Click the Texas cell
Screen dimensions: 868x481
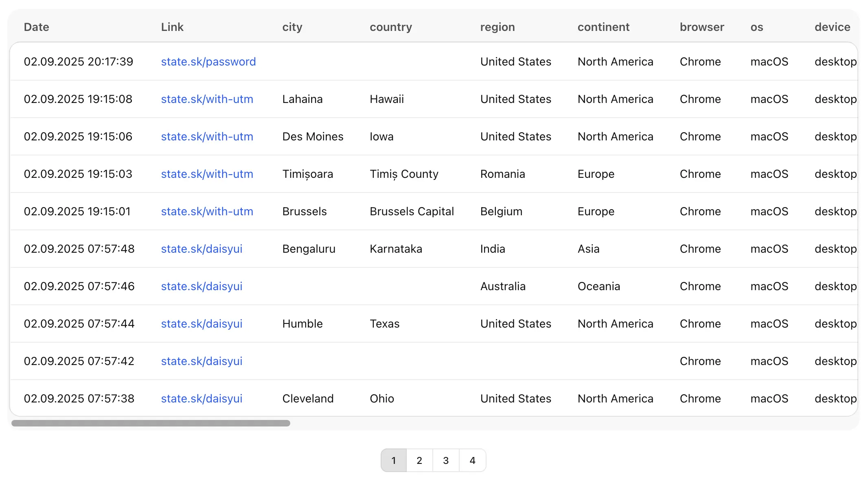385,324
